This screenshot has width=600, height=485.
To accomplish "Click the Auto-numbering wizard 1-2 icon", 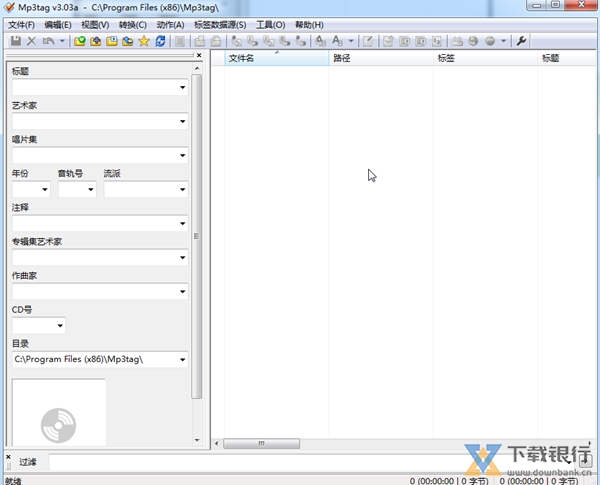I will tap(437, 41).
